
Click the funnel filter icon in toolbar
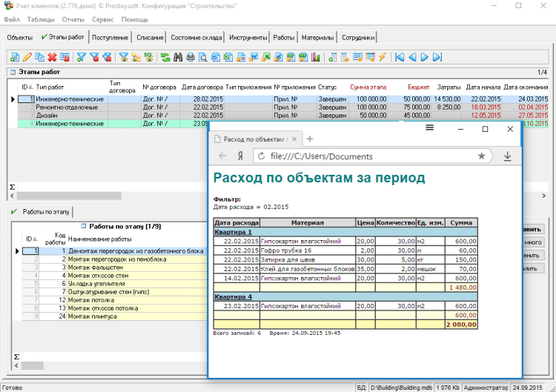click(x=82, y=56)
